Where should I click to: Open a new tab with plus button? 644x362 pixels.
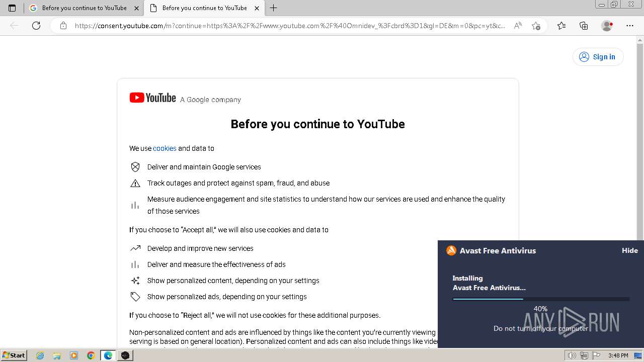[x=273, y=8]
